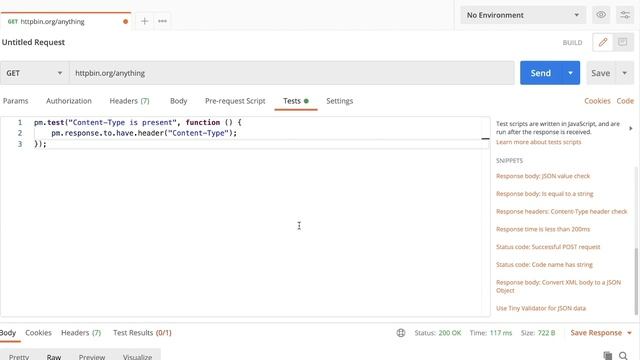This screenshot has width=640, height=360.
Task: Open Learn more about tests scripts link
Action: 538,142
